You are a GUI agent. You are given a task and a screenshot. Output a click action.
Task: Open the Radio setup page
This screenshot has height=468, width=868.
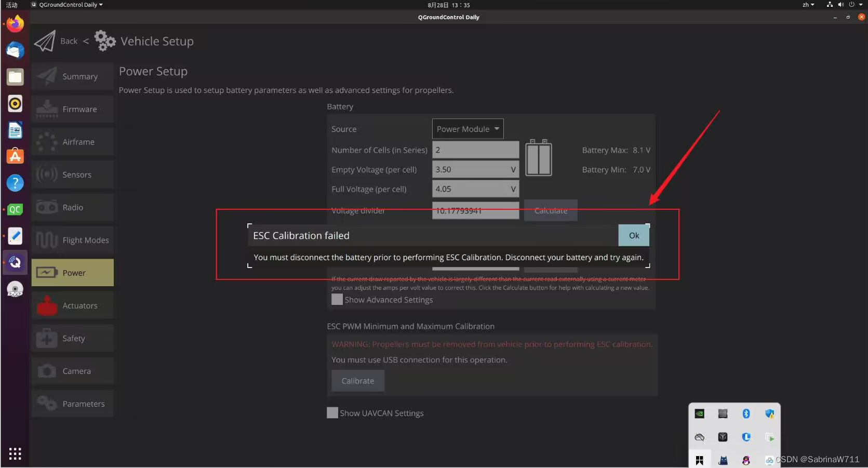(x=73, y=207)
